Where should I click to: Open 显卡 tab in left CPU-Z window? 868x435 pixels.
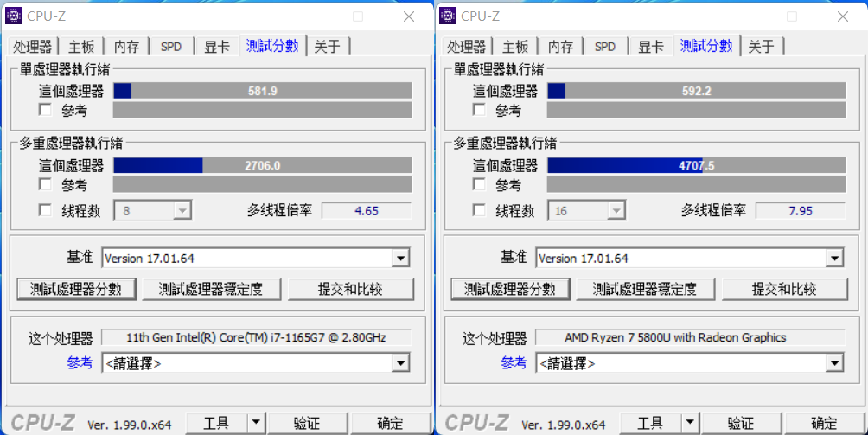216,47
